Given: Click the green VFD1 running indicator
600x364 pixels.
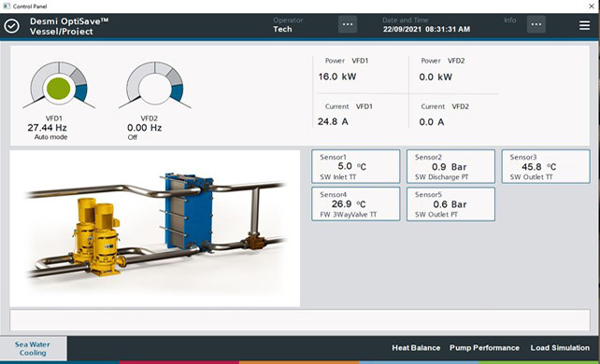Looking at the screenshot, I should click(59, 89).
